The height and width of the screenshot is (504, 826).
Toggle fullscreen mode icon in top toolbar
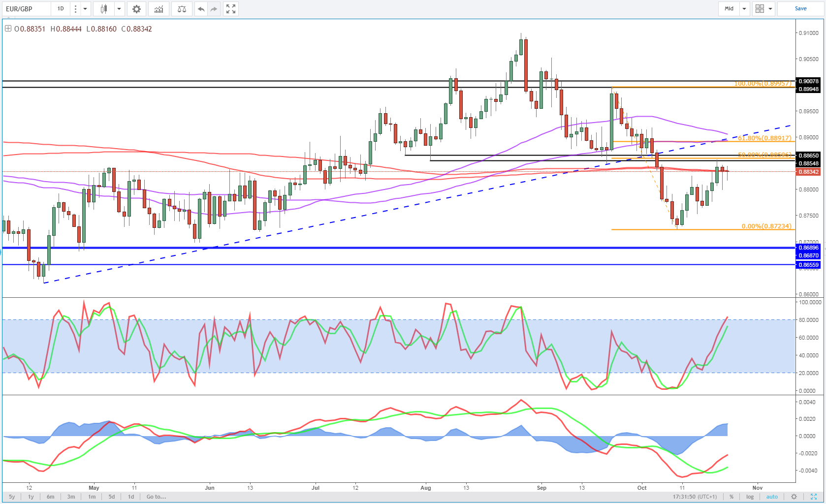click(x=230, y=9)
